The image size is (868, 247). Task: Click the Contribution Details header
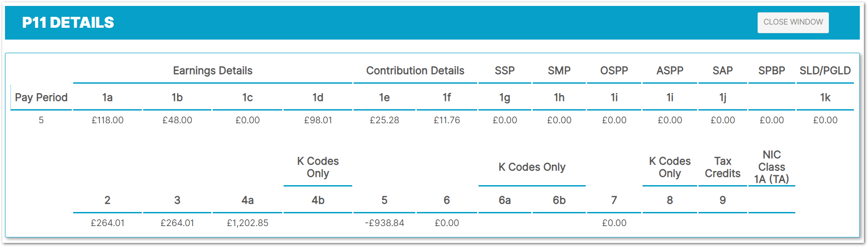pos(415,71)
